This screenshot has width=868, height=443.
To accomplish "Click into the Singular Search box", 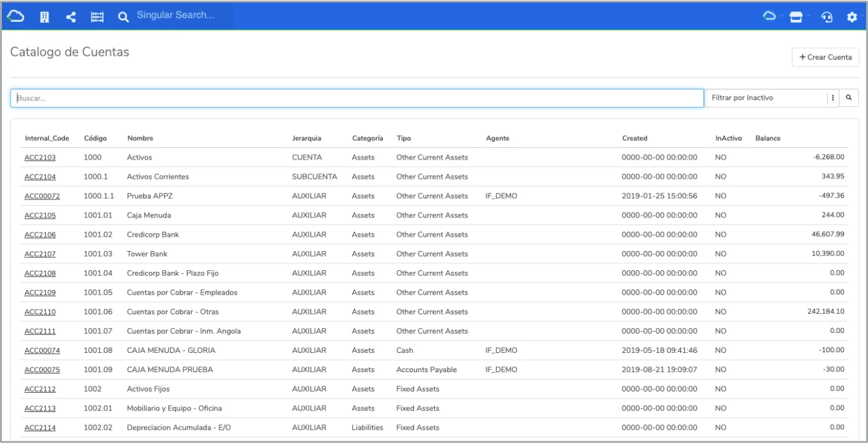I will (183, 16).
